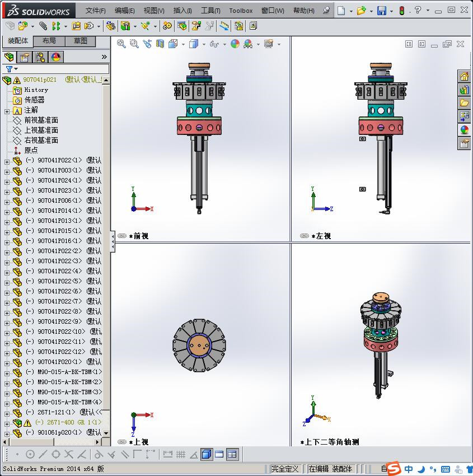Expand the 注解 annotations tree node
Viewport: 473px width, 476px height.
click(7, 111)
